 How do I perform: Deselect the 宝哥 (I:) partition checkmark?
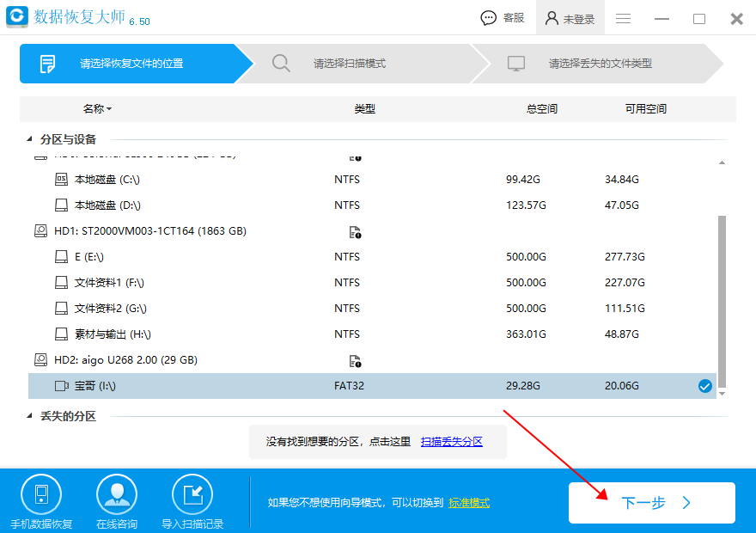pyautogui.click(x=705, y=385)
